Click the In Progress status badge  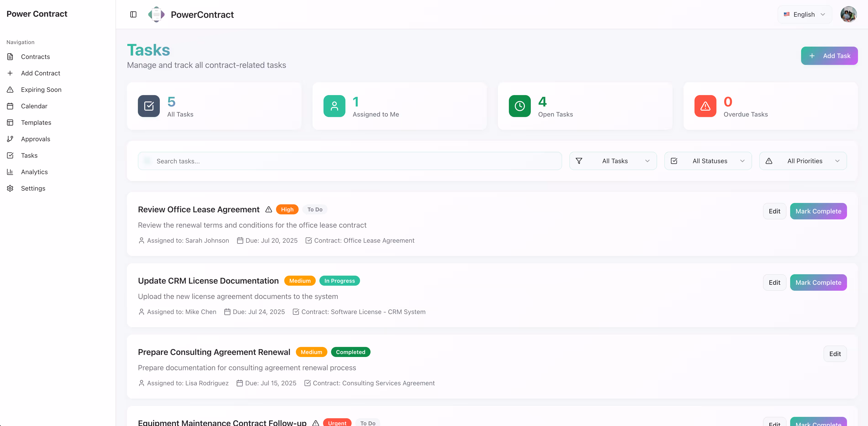tap(339, 281)
